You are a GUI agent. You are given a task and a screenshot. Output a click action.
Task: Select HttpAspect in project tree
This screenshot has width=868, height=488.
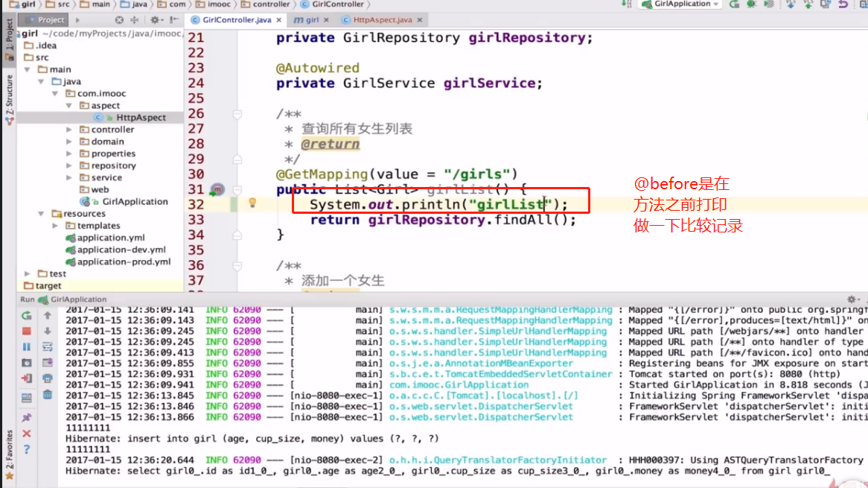pyautogui.click(x=130, y=118)
